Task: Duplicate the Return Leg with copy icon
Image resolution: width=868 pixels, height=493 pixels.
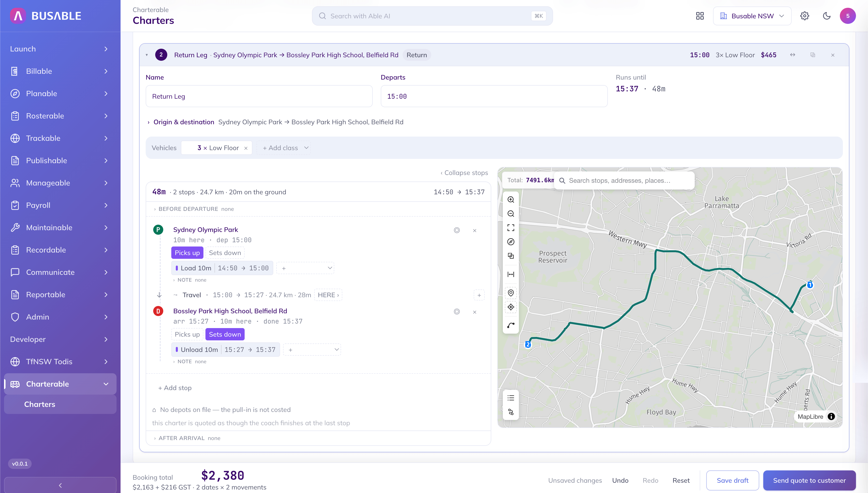Action: (812, 55)
